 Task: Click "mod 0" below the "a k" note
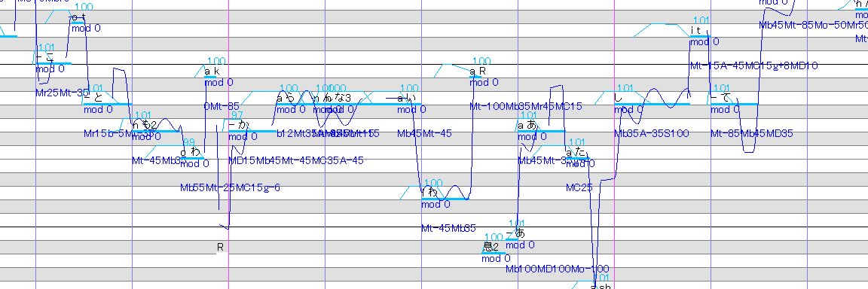(219, 83)
